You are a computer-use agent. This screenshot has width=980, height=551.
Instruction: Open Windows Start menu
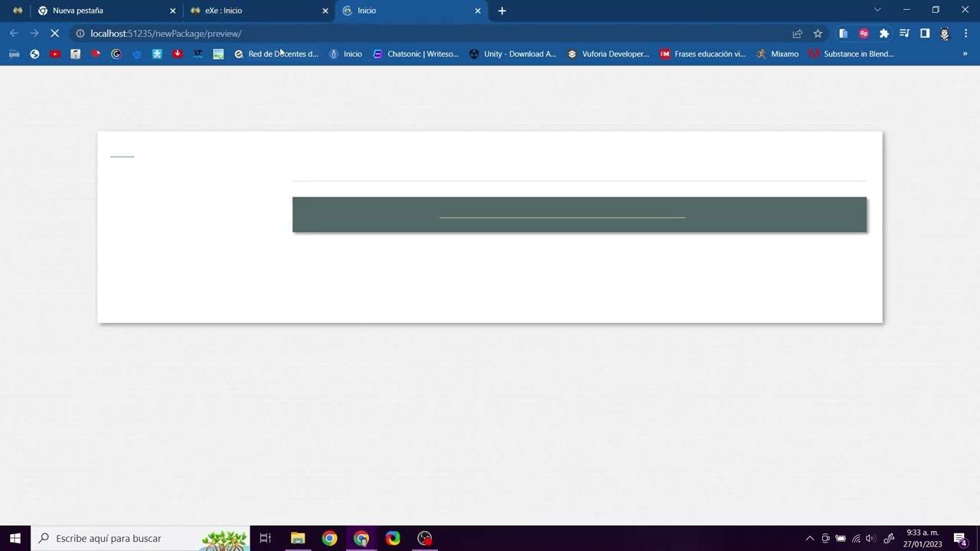(x=15, y=538)
